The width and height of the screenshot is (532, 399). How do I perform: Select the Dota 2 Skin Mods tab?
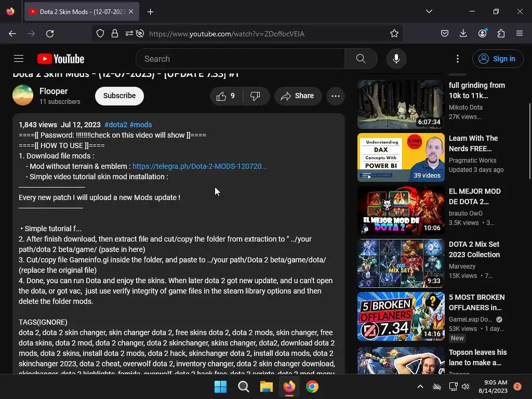82,11
